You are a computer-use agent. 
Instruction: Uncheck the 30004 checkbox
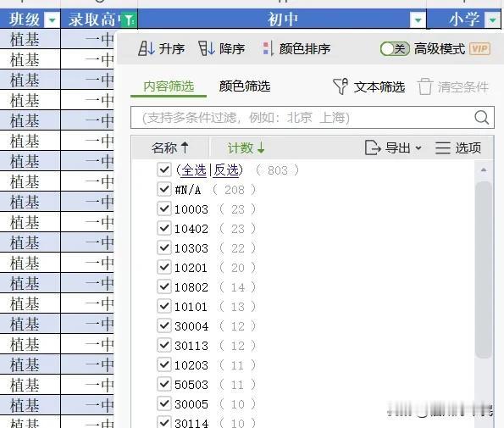164,325
